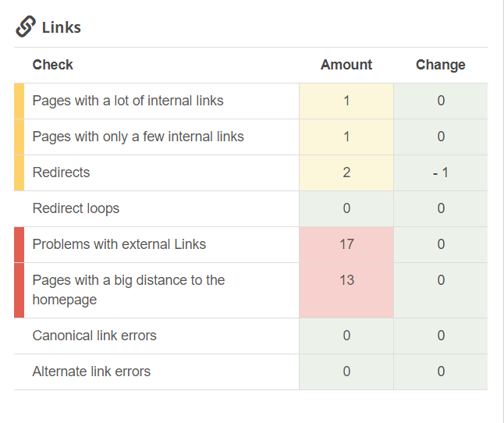Open 'Problems with external Links' check
Screen dimensions: 504x423
click(x=119, y=244)
